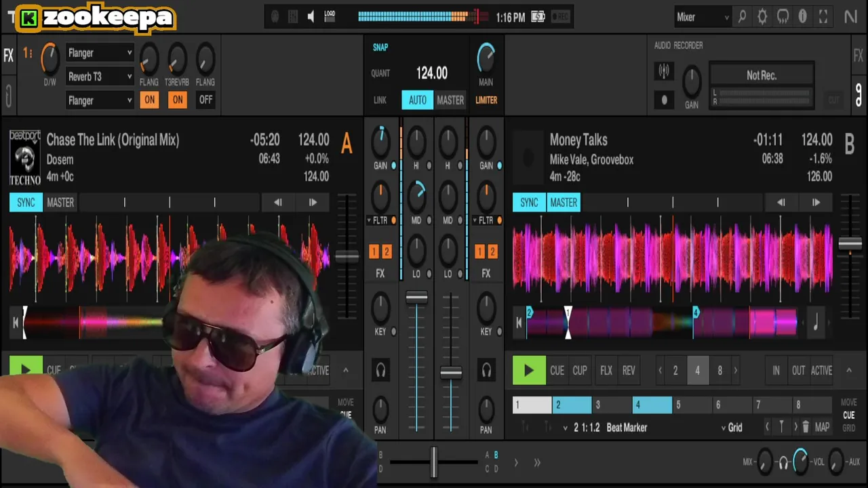Enable headphone cue on channel A

[380, 371]
